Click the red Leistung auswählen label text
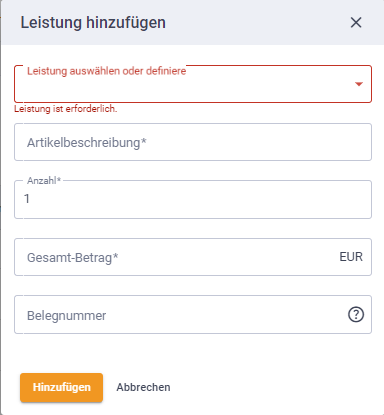The height and width of the screenshot is (415, 384). pos(106,71)
